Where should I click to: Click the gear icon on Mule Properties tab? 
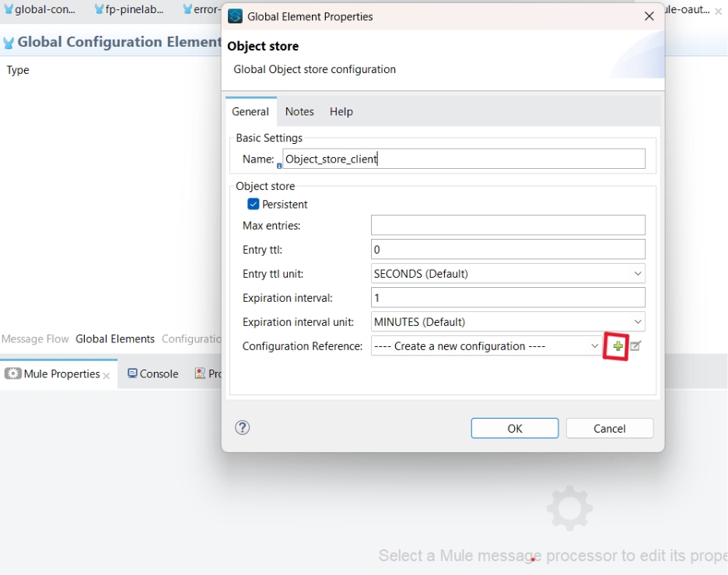13,373
